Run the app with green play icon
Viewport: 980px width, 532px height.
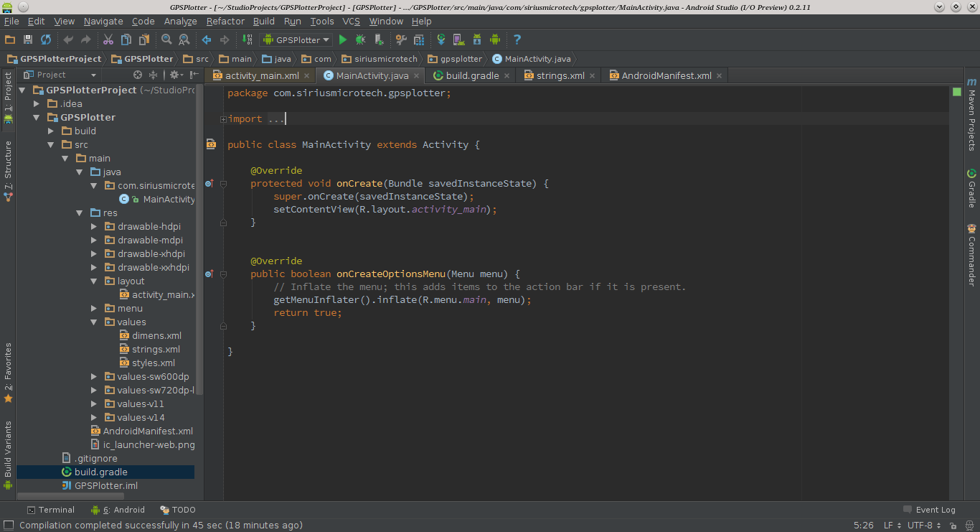343,39
